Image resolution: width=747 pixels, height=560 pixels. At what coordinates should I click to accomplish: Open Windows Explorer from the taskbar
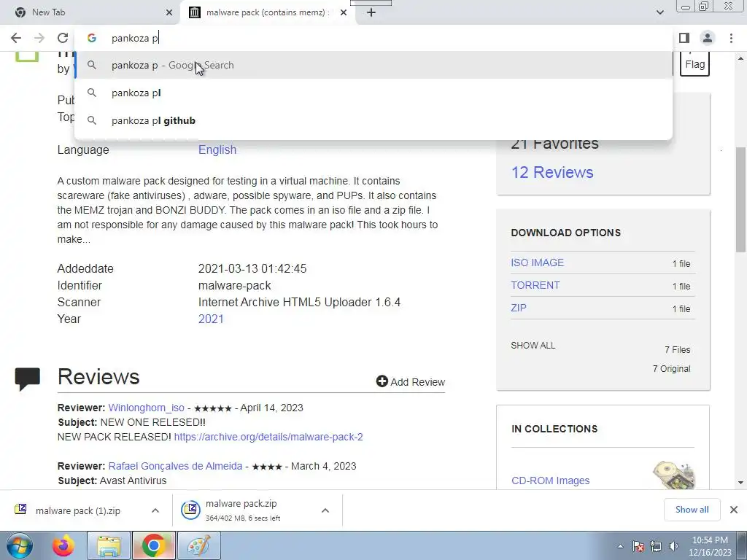[109, 545]
